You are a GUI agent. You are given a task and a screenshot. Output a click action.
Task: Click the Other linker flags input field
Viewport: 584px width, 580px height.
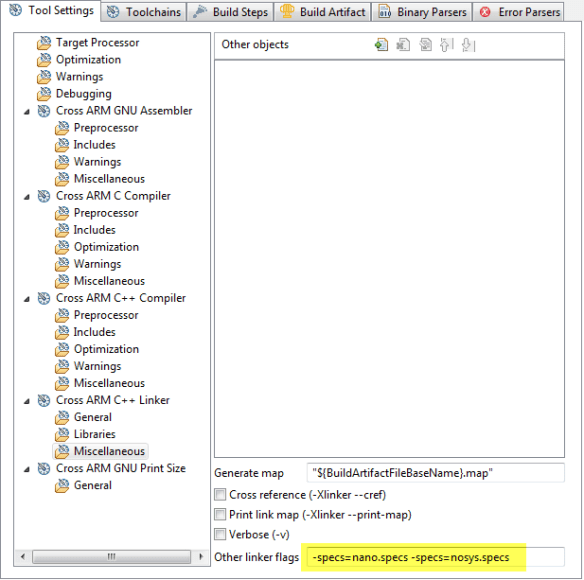tap(435, 558)
